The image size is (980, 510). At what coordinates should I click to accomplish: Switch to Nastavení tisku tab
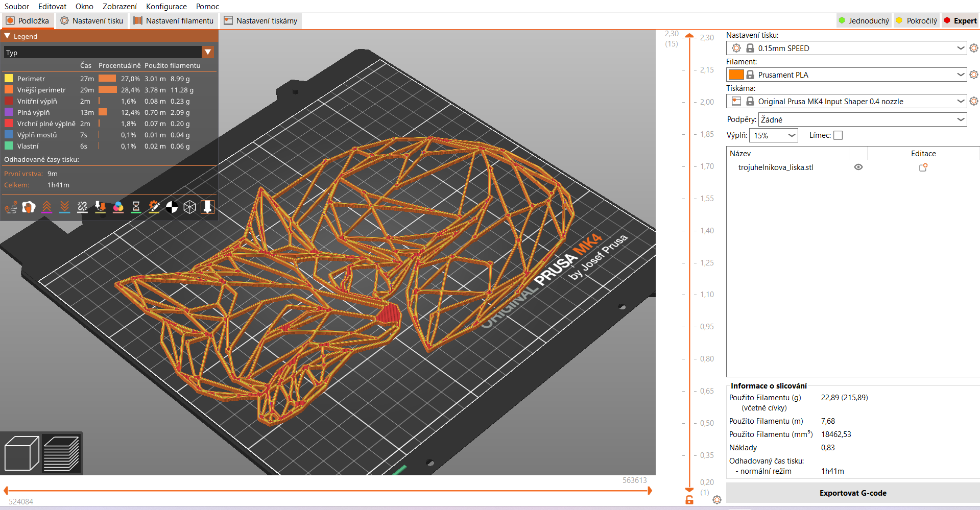pyautogui.click(x=92, y=21)
